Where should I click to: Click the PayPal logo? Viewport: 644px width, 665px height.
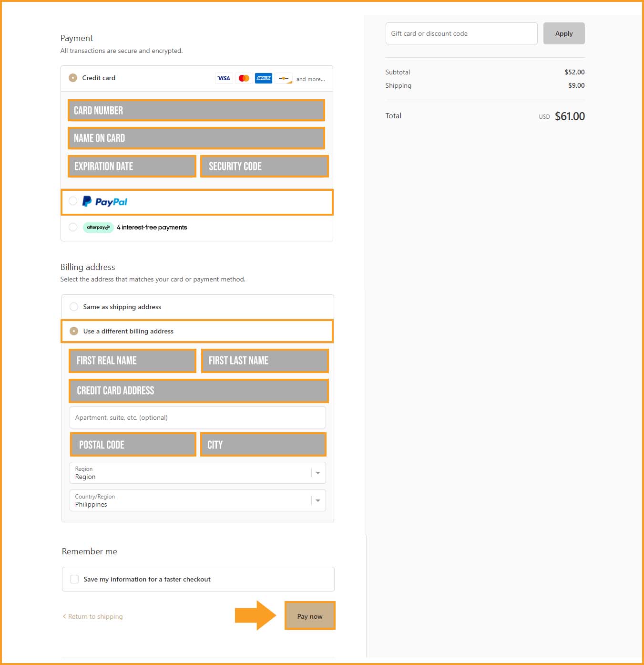click(x=105, y=202)
